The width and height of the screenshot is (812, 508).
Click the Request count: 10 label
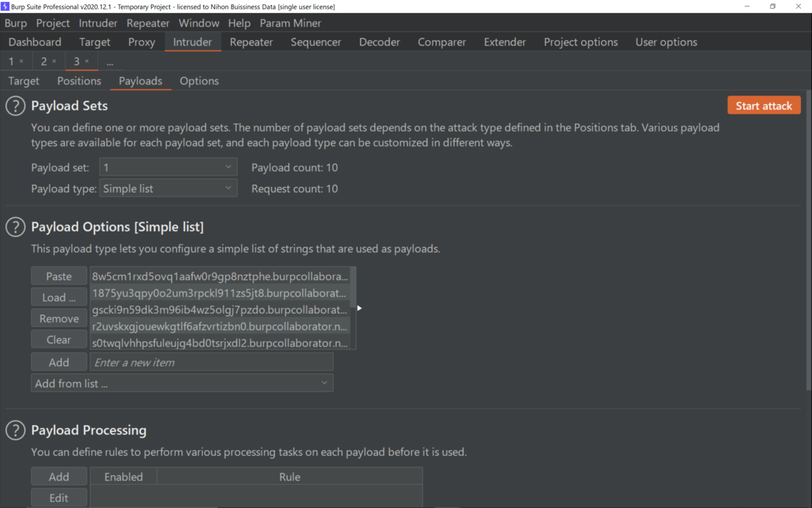coord(294,188)
